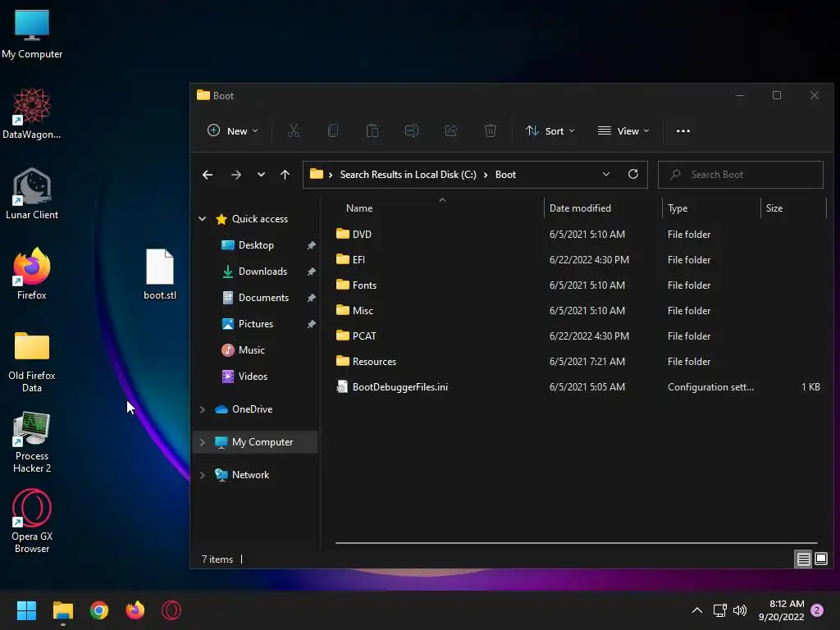840x630 pixels.
Task: Open the New item dropdown
Action: (x=233, y=130)
